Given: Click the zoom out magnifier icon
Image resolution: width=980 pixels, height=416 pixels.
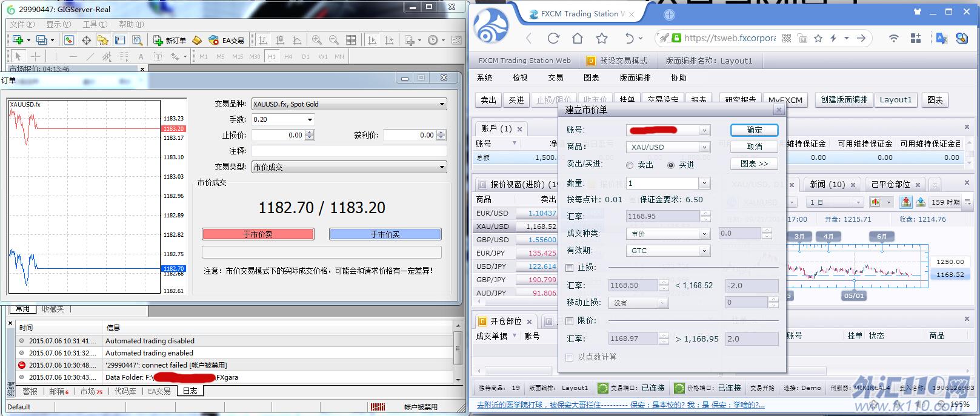Looking at the screenshot, I should click(334, 40).
